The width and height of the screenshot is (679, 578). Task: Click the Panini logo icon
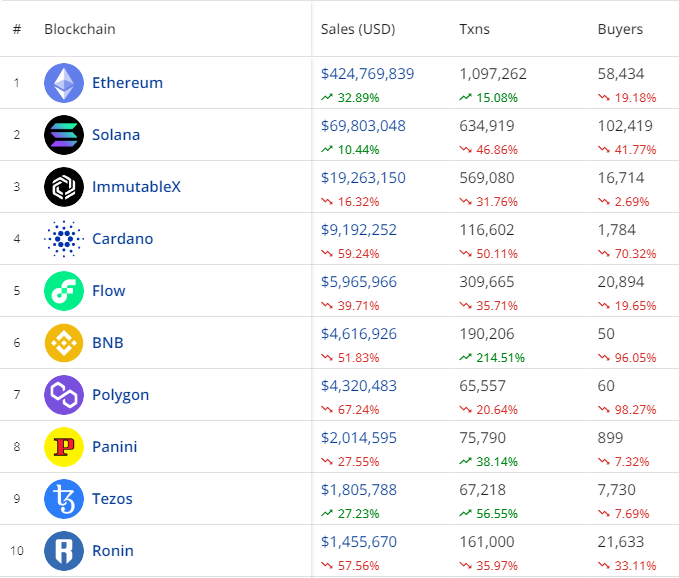click(64, 447)
